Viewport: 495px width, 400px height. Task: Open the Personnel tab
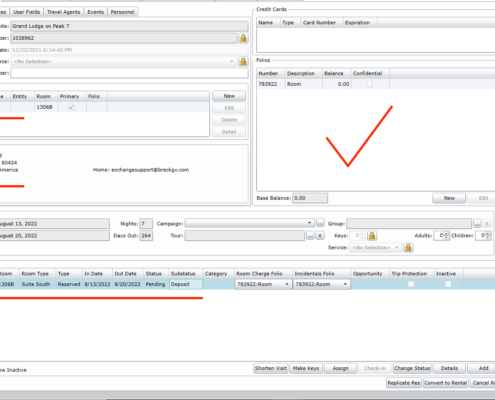[123, 12]
